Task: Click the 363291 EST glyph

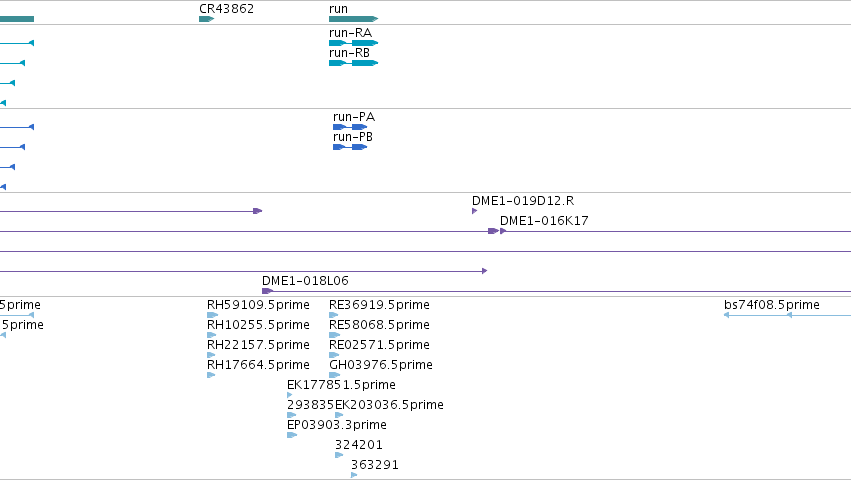Action: point(354,476)
